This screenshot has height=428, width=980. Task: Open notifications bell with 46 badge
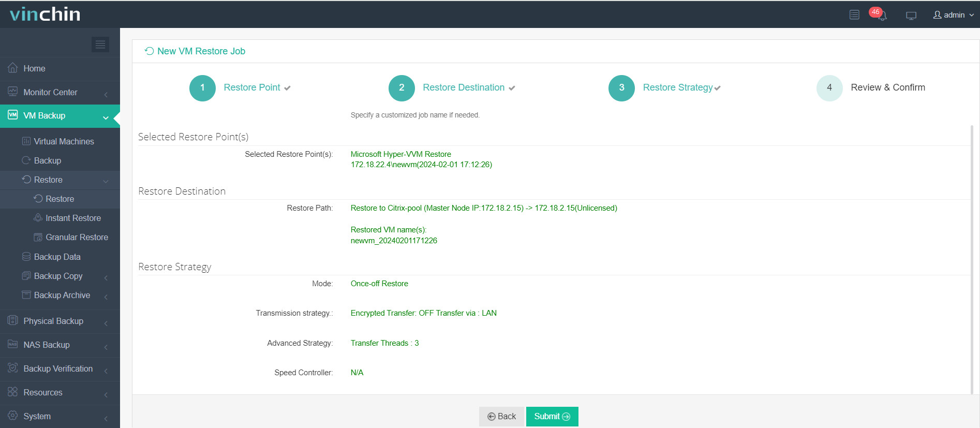tap(880, 14)
